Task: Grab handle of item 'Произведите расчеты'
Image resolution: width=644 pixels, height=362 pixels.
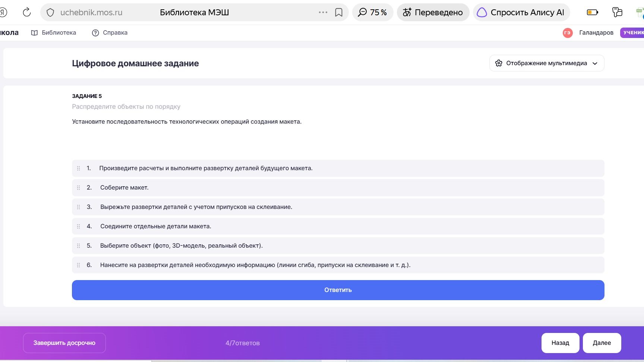Action: (x=78, y=168)
